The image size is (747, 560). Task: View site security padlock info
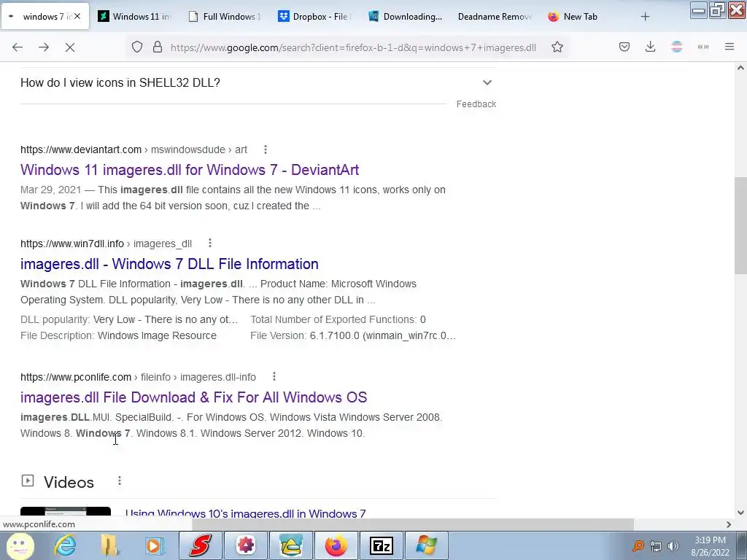158,47
